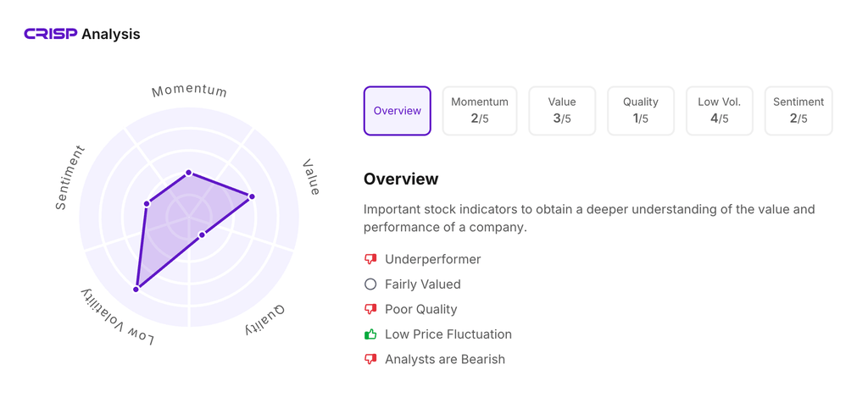
Task: Click the thumbs-down beside Analysts are Bearish
Action: click(x=370, y=359)
